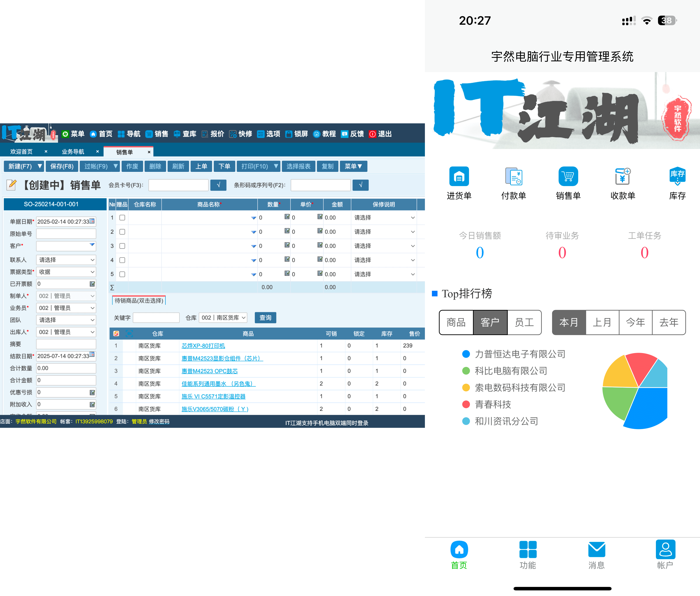
Task: Click the 查询 search button
Action: [x=265, y=318]
